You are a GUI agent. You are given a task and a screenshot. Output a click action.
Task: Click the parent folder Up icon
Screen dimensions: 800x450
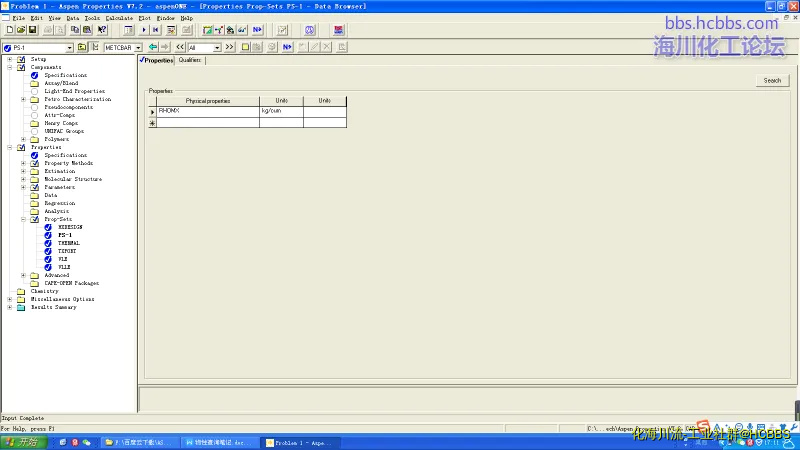point(82,47)
